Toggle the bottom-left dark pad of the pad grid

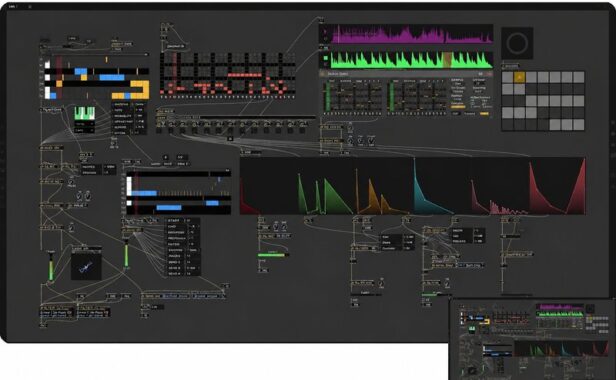507,125
